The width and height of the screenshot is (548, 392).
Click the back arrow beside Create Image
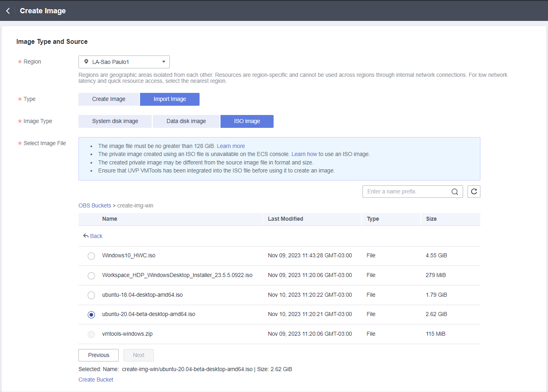coord(8,11)
